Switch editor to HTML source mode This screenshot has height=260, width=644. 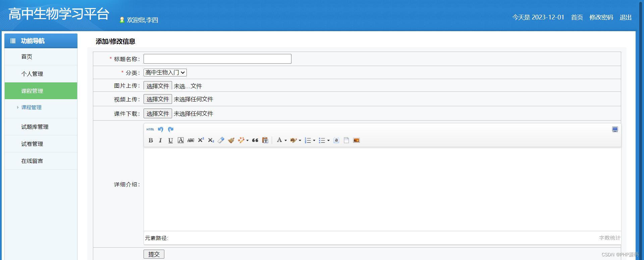[150, 129]
